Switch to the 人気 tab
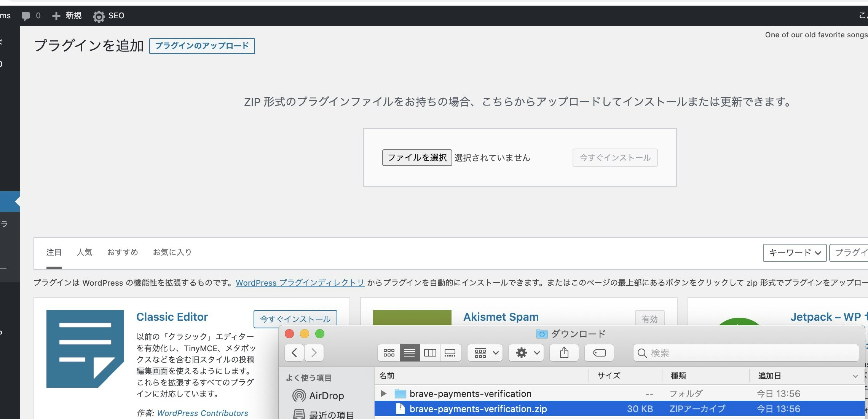Image resolution: width=868 pixels, height=419 pixels. (85, 252)
